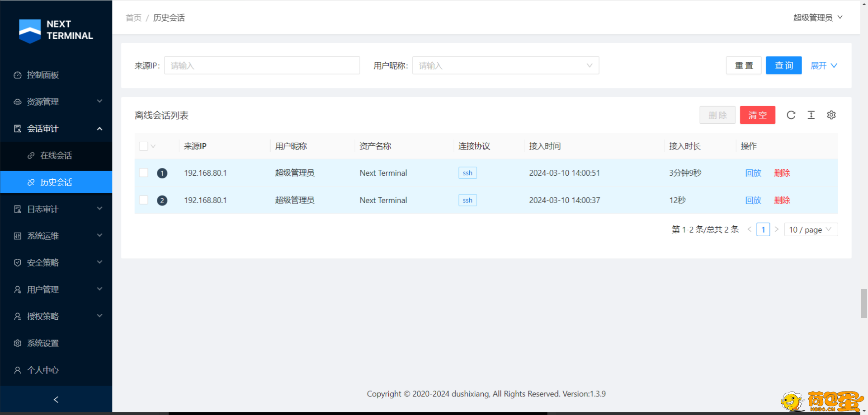Collapse the 会话审计 menu chevron
This screenshot has width=868, height=415.
[100, 129]
